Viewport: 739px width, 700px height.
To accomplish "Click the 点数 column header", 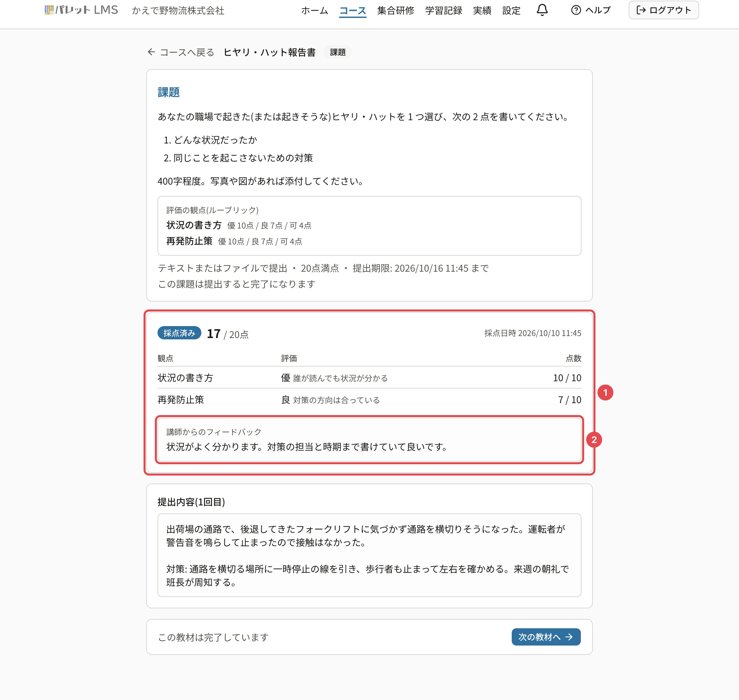I will (573, 358).
